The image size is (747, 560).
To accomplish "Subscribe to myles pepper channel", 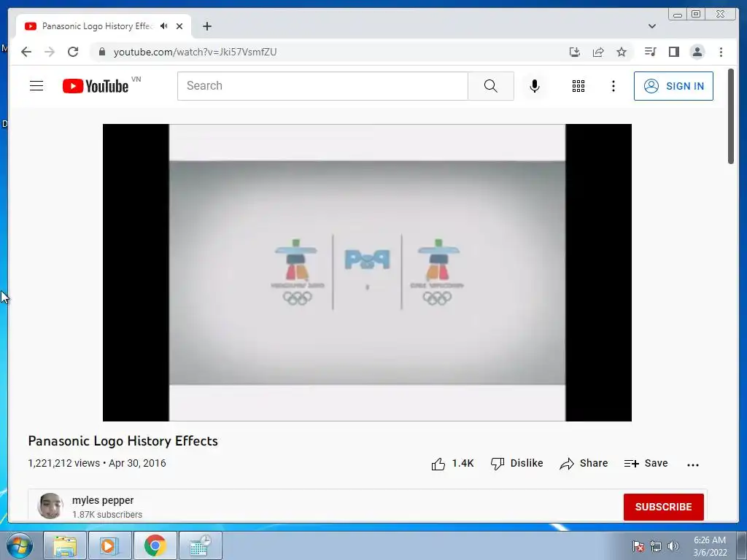I will [x=664, y=507].
